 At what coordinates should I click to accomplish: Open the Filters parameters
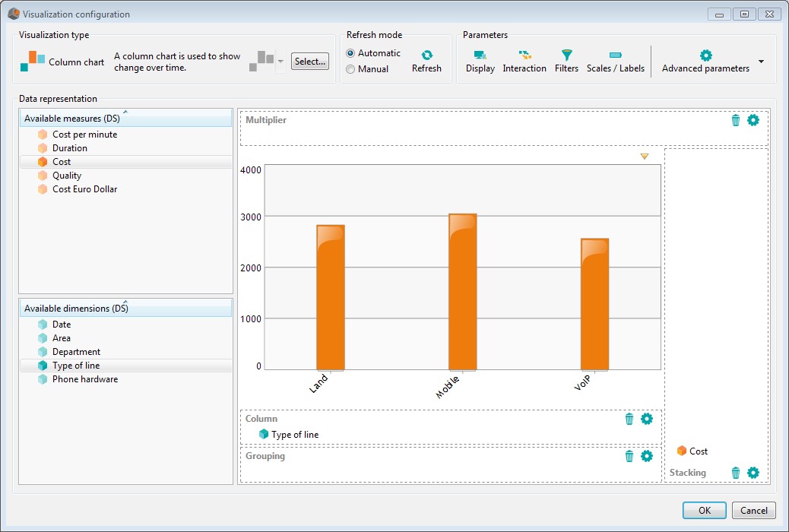(566, 62)
